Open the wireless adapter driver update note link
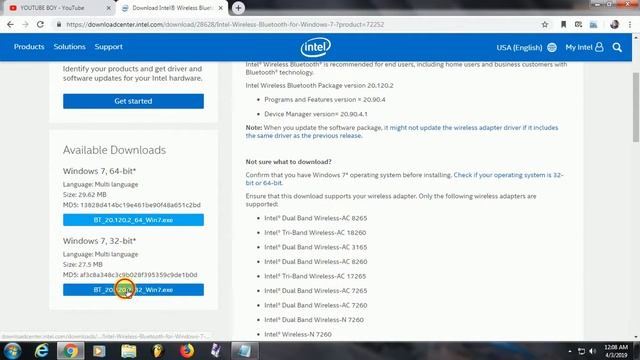Image resolution: width=640 pixels, height=360 pixels. pyautogui.click(x=402, y=131)
